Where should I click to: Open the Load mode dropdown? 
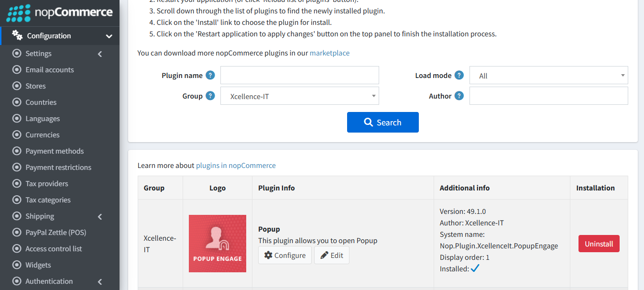coord(548,76)
